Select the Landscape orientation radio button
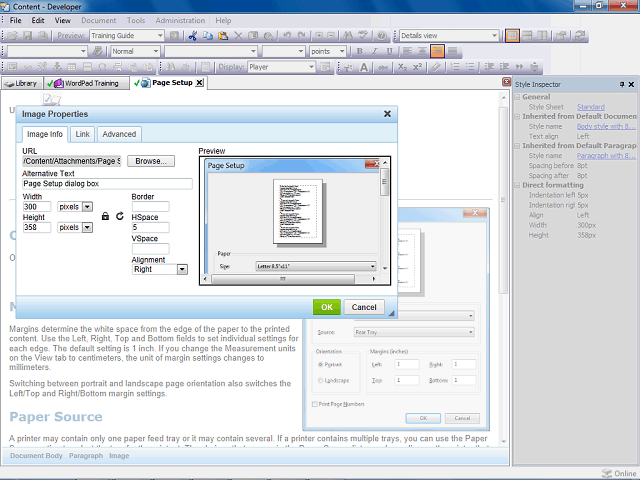The image size is (640, 480). point(320,380)
